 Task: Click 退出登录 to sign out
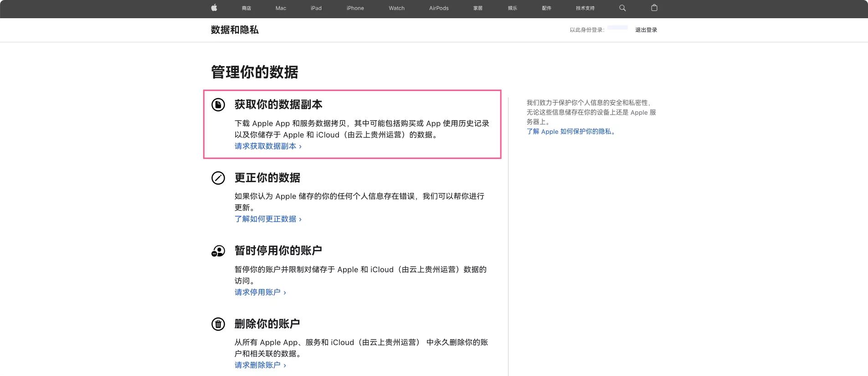click(646, 30)
